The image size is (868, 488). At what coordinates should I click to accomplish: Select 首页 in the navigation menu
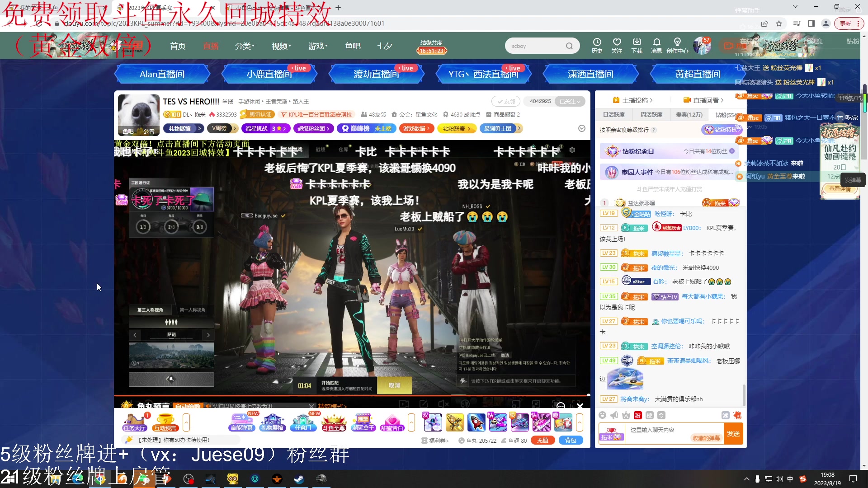(178, 45)
